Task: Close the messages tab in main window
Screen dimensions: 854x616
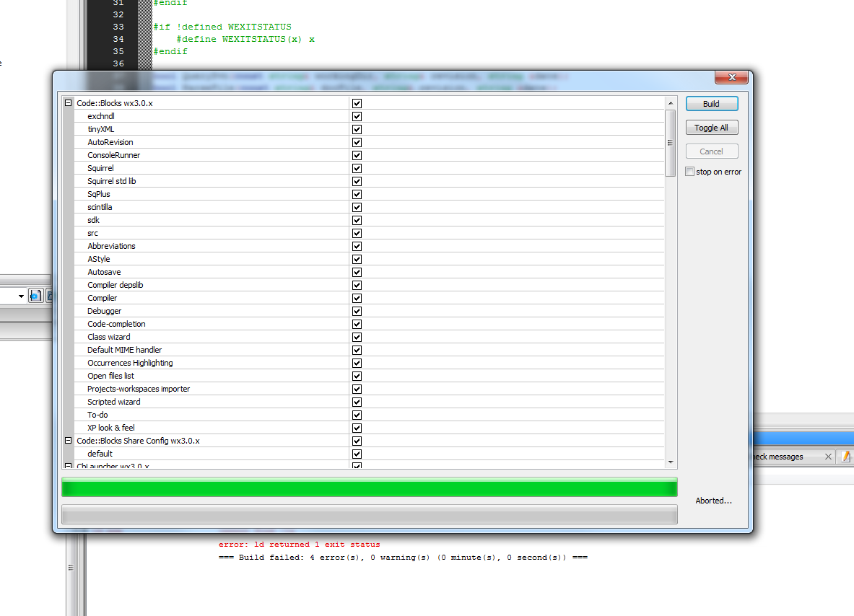Action: (828, 457)
